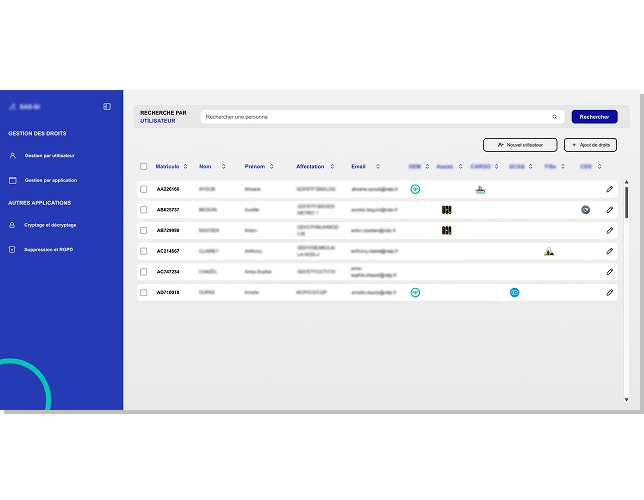Open Cryptage et décryptage in sidebar
The height and width of the screenshot is (500, 644).
pos(50,225)
